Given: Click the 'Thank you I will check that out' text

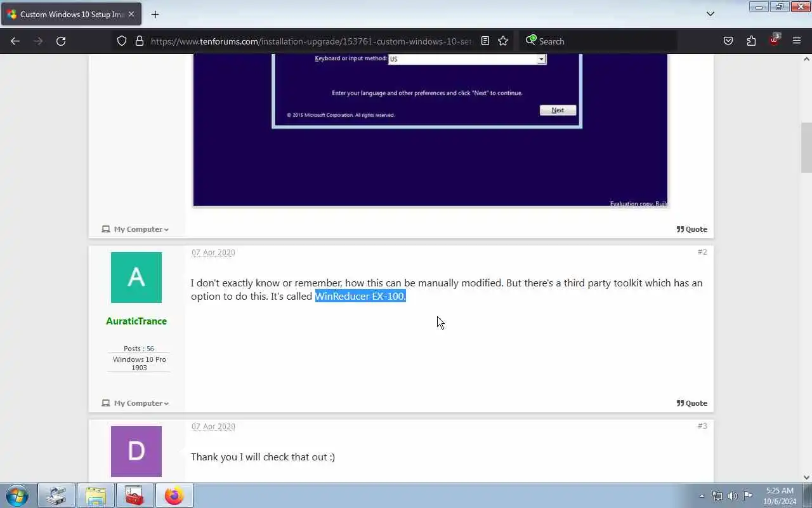Looking at the screenshot, I should click(263, 457).
